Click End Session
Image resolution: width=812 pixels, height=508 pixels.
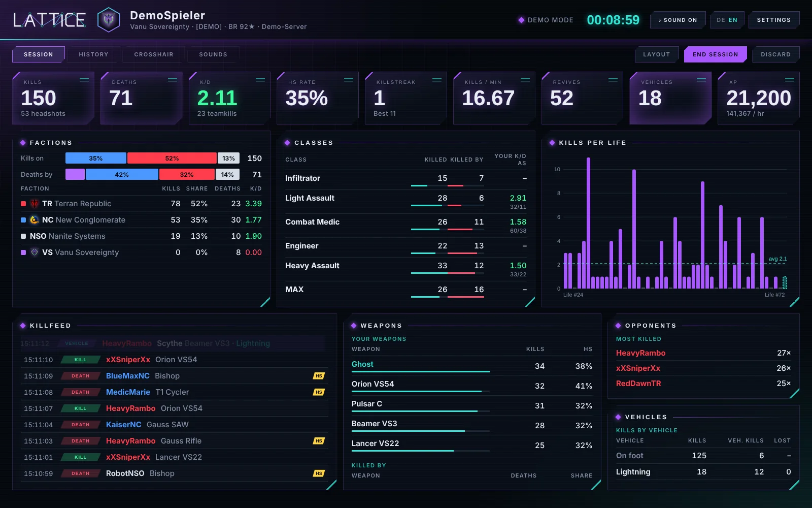pyautogui.click(x=716, y=54)
